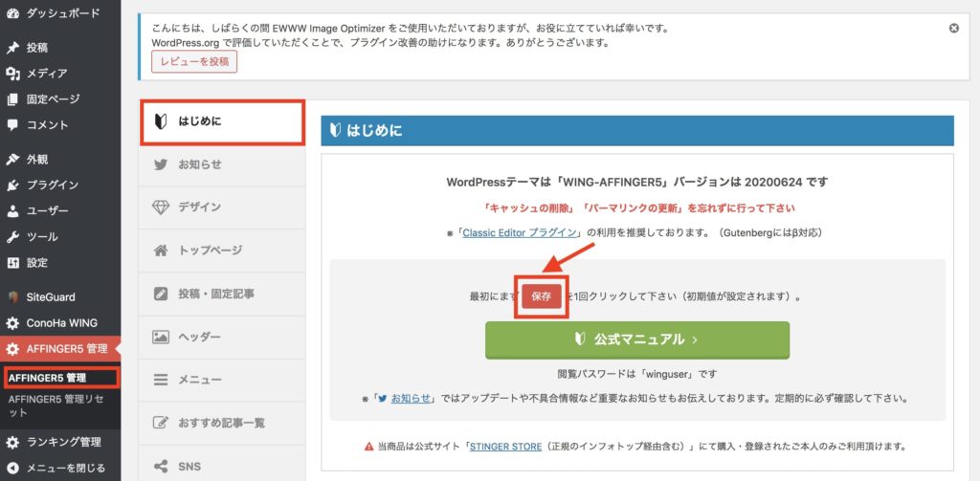The width and height of the screenshot is (980, 481).
Task: Click the gear icon beside ConoHa WING
Action: pyautogui.click(x=12, y=323)
